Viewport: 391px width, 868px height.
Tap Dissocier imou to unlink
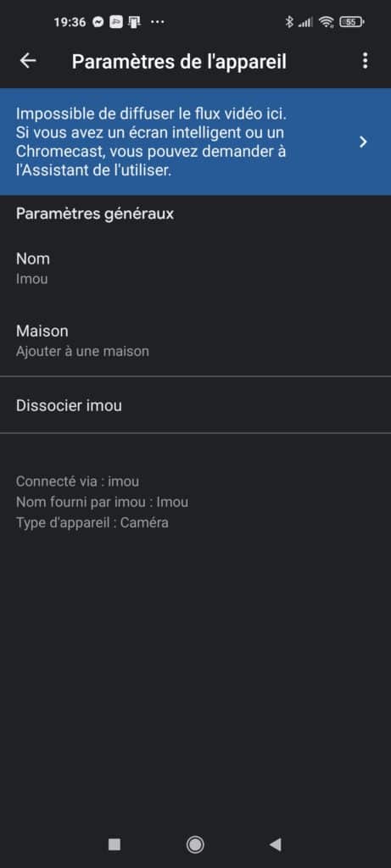click(x=195, y=406)
